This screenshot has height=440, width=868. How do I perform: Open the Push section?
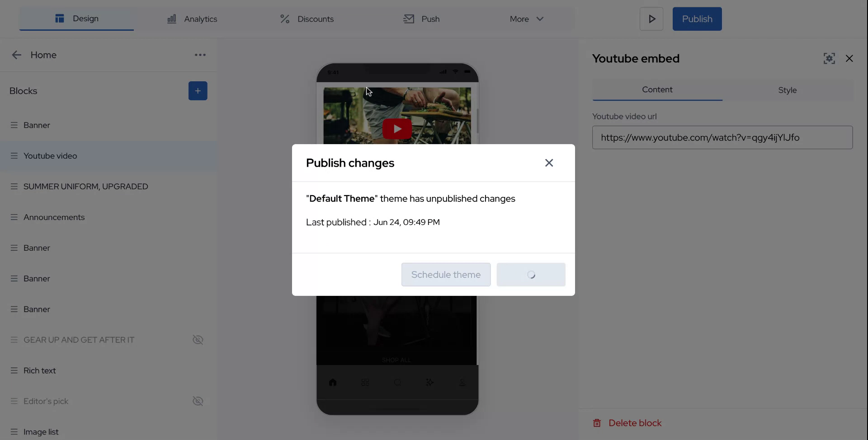(421, 19)
